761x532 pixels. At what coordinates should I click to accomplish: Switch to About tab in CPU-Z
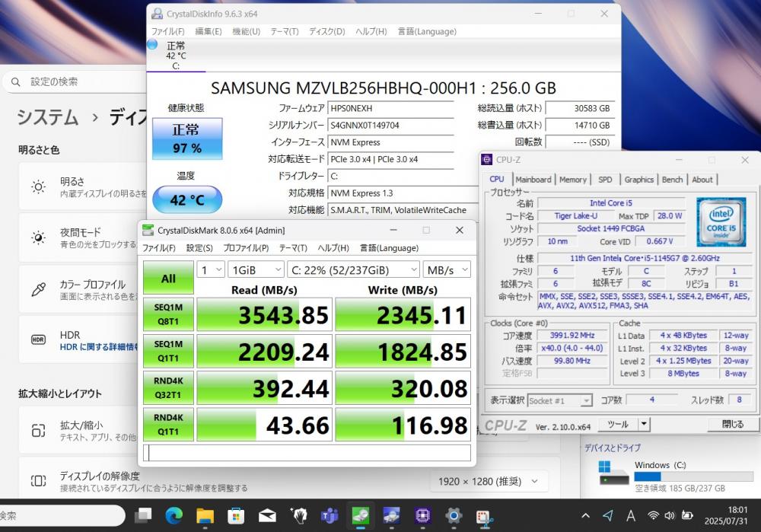[702, 180]
